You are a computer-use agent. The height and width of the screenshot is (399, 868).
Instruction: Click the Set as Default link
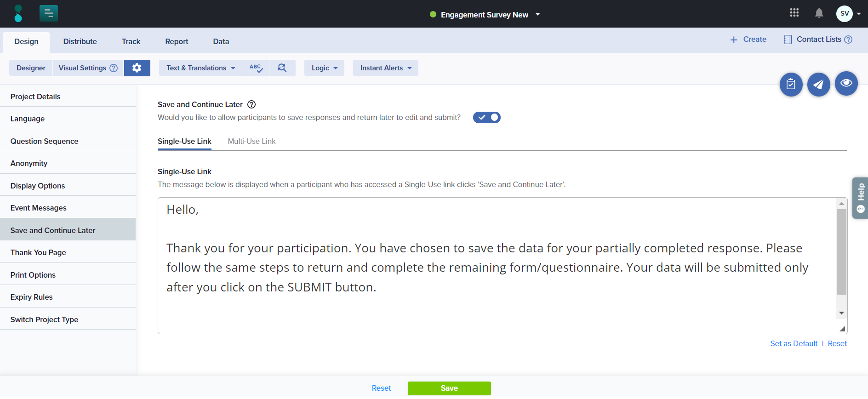click(794, 344)
